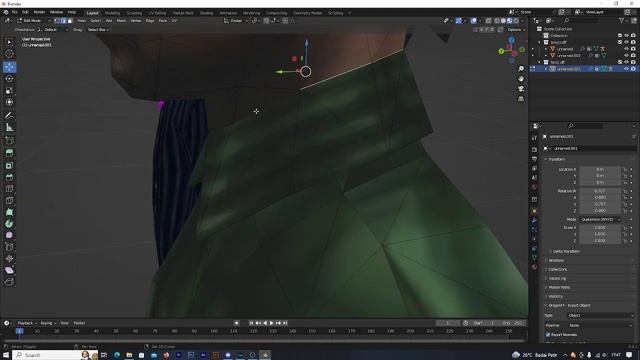640x360 pixels.
Task: Select the 3D Cursor tool
Action: point(9,54)
